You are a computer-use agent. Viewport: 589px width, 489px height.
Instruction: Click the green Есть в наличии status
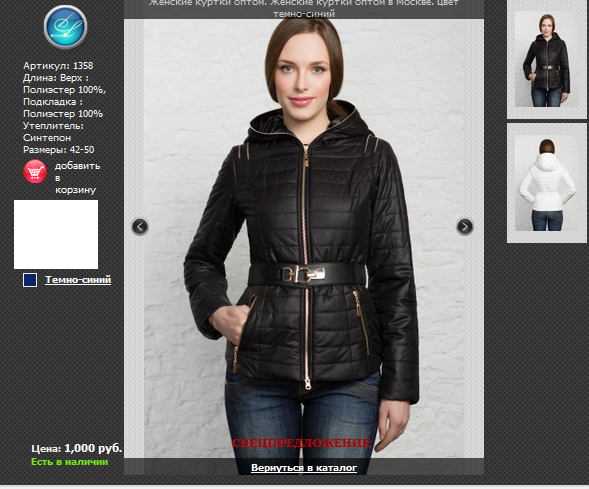click(69, 462)
